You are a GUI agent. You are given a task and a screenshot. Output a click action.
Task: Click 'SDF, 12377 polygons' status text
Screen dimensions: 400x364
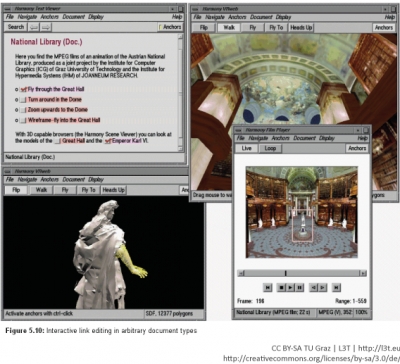(x=169, y=314)
